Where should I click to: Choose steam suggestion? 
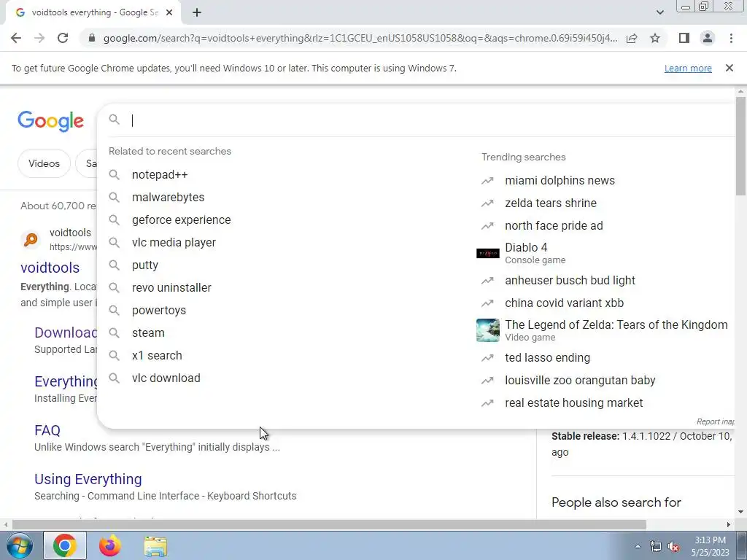[x=148, y=332]
